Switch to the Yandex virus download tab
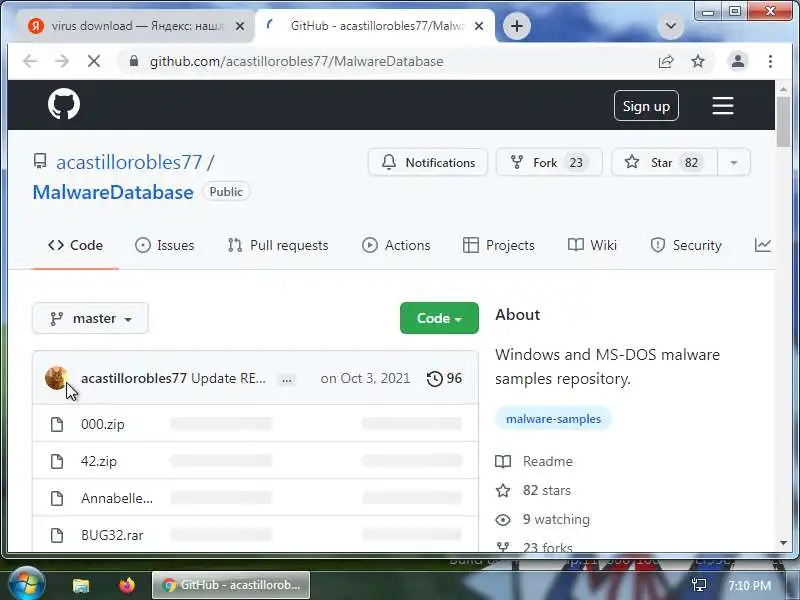 tap(135, 26)
